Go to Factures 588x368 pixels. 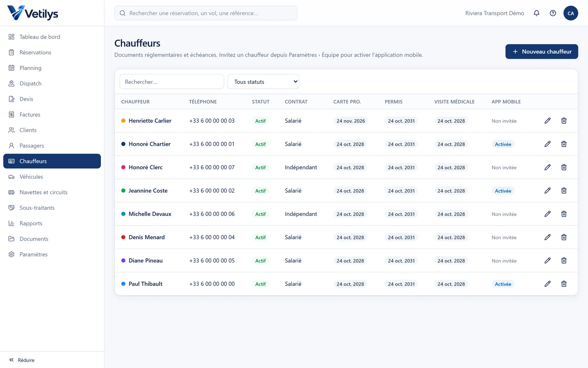pyautogui.click(x=52, y=114)
